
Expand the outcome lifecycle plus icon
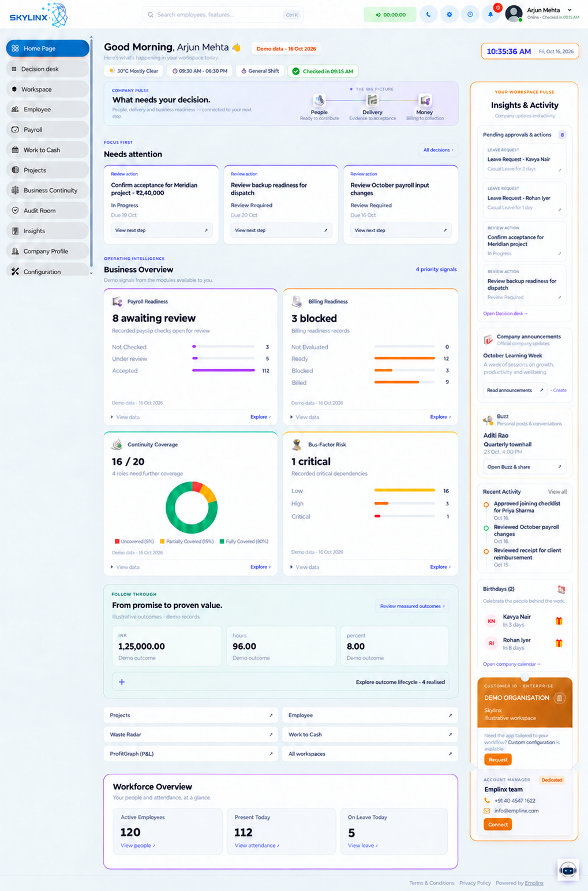pos(122,682)
